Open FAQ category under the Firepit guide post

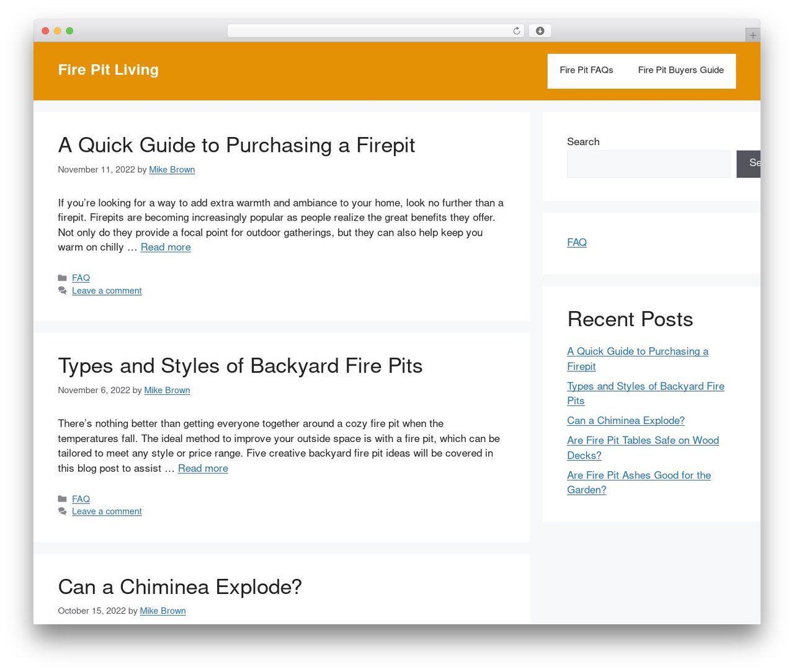click(x=81, y=278)
